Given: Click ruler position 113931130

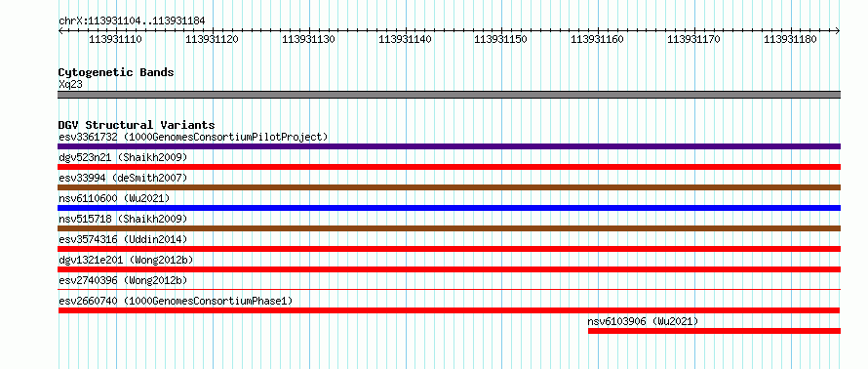Looking at the screenshot, I should [x=308, y=39].
